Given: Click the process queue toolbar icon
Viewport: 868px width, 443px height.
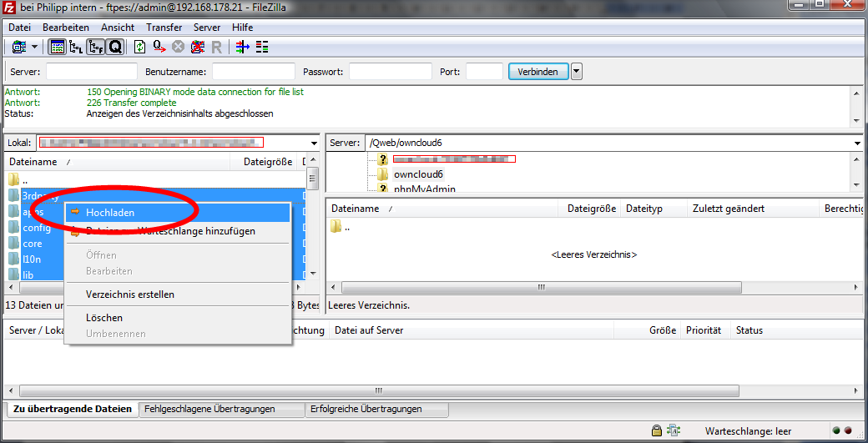Looking at the screenshot, I should tap(159, 47).
